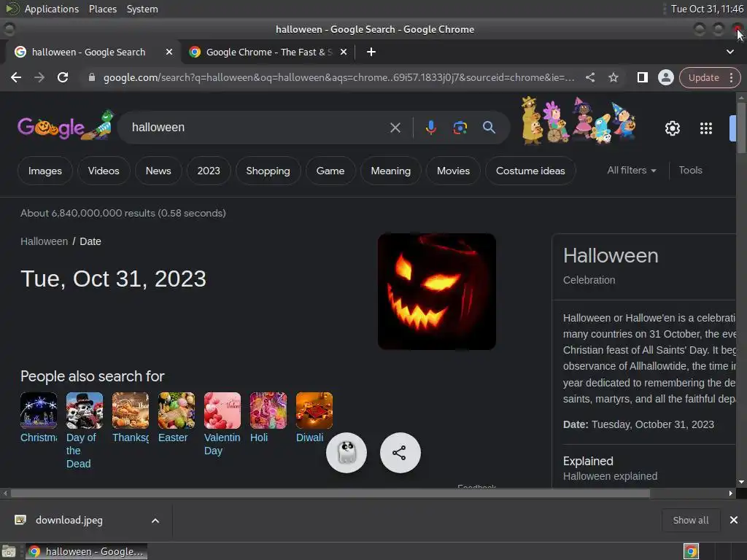Open Easter related search
747x560 pixels.
(x=177, y=418)
